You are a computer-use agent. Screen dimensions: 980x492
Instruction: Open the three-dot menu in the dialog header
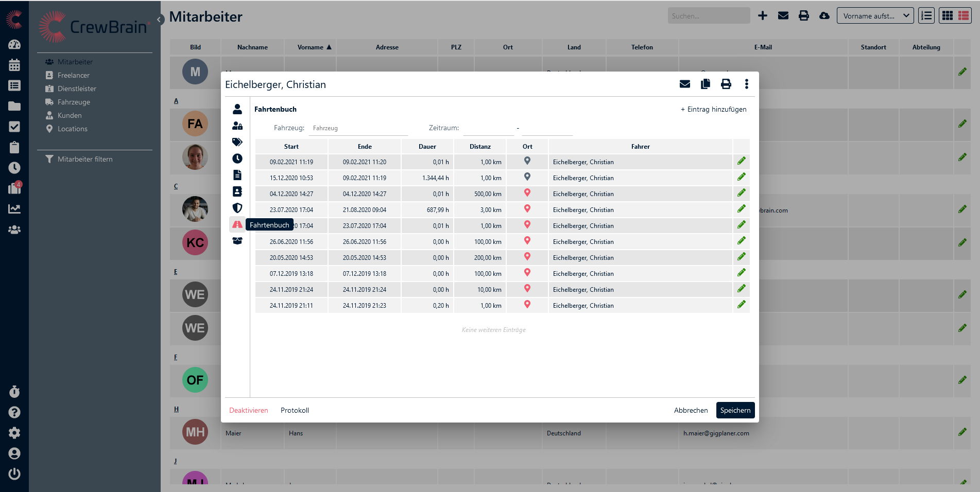tap(746, 84)
